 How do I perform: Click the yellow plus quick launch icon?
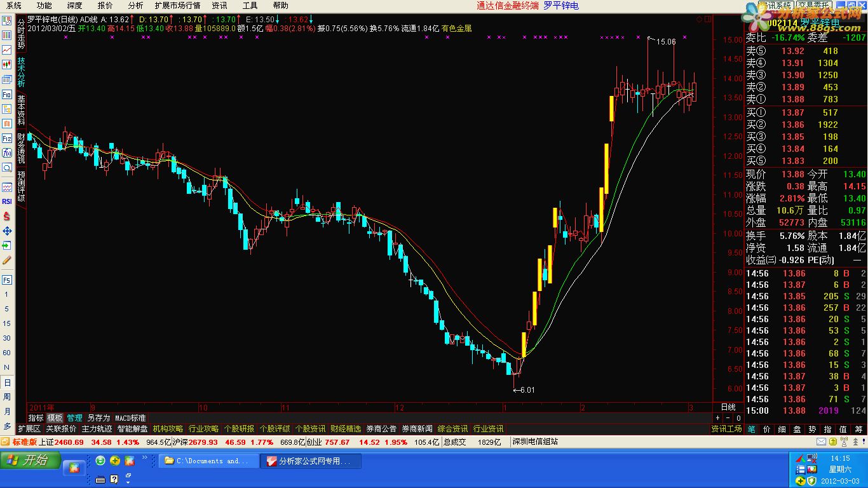point(115,461)
